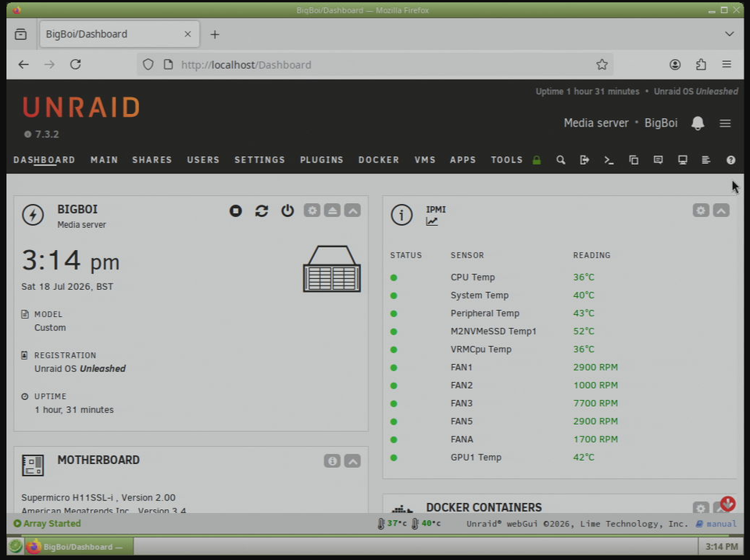Open the web terminal icon
The height and width of the screenshot is (560, 750).
pos(609,160)
